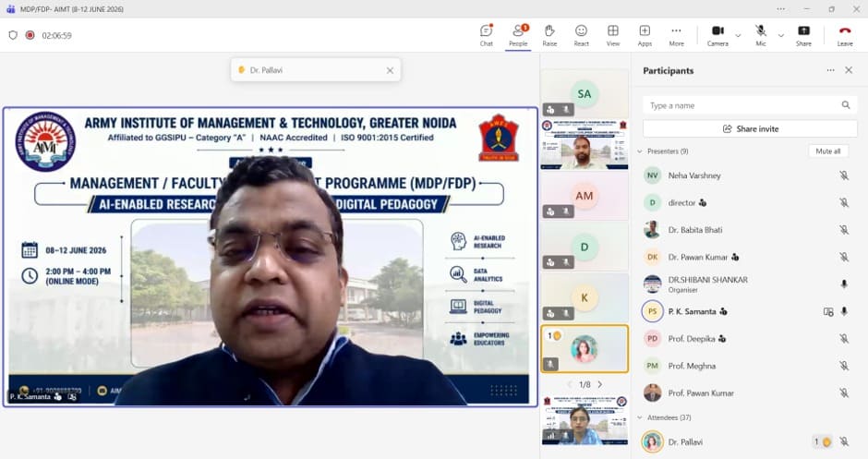Click Dr. Pallavi's raised hand badge in list
The image size is (868, 459).
tap(822, 441)
